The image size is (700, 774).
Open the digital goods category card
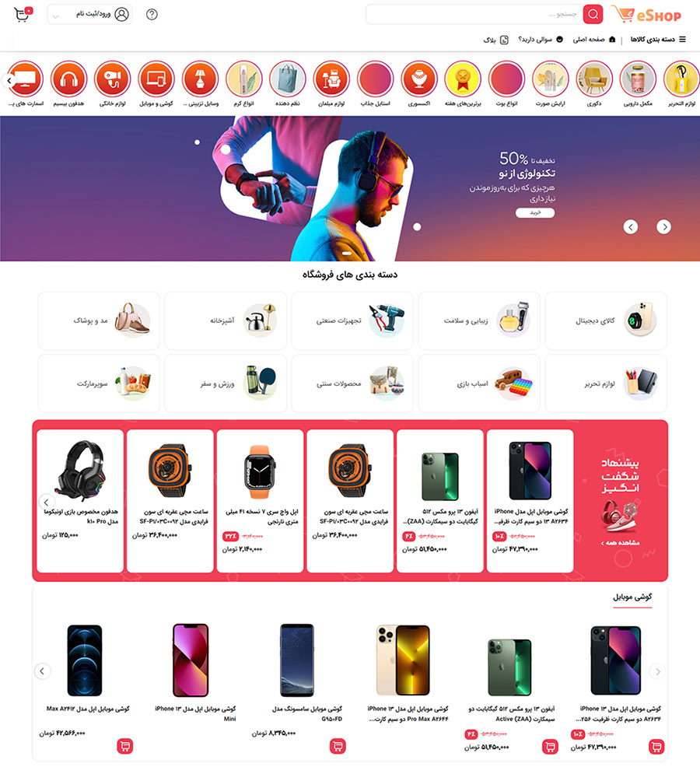pos(606,320)
